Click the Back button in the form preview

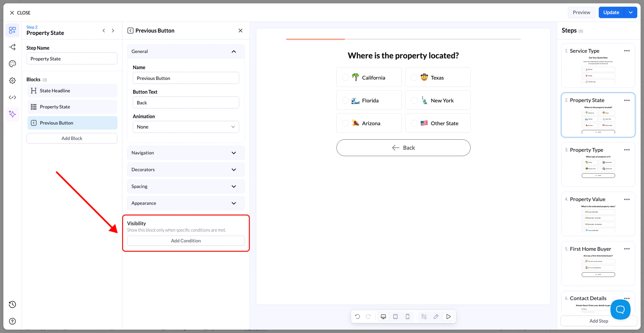(403, 148)
